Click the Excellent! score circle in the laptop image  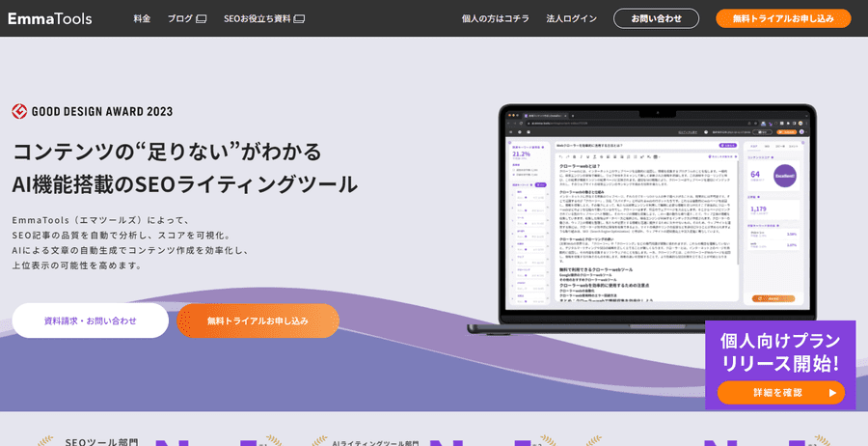coord(785,175)
